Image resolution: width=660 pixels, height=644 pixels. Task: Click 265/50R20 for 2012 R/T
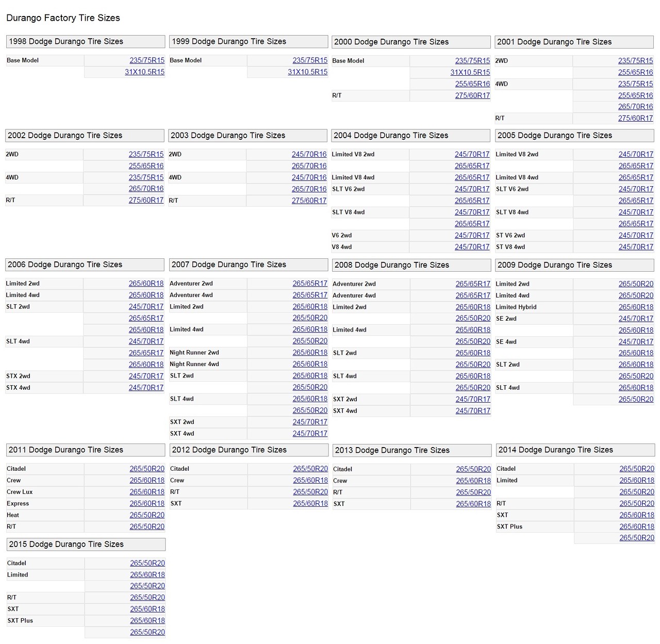[310, 492]
